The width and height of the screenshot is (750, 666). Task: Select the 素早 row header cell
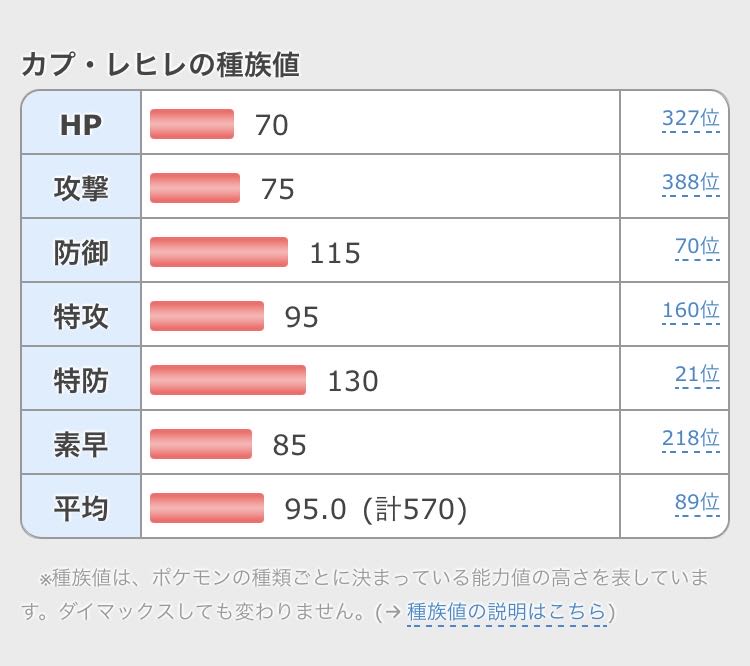81,444
